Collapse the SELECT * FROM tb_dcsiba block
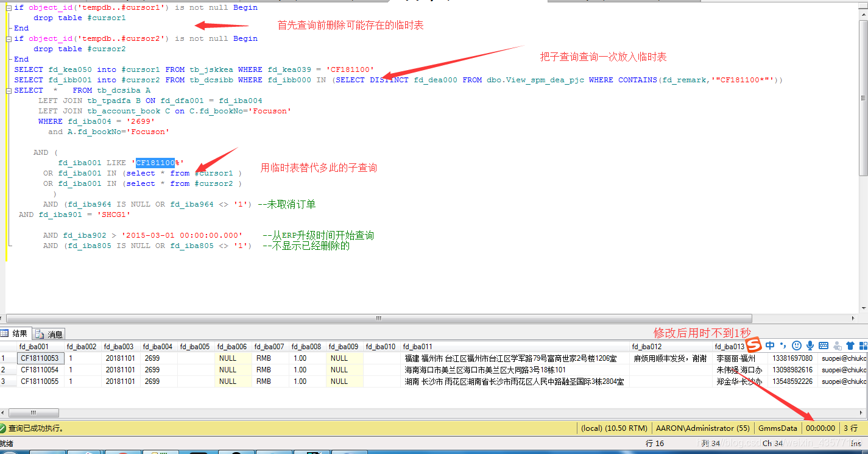The height and width of the screenshot is (454, 868). pyautogui.click(x=9, y=90)
